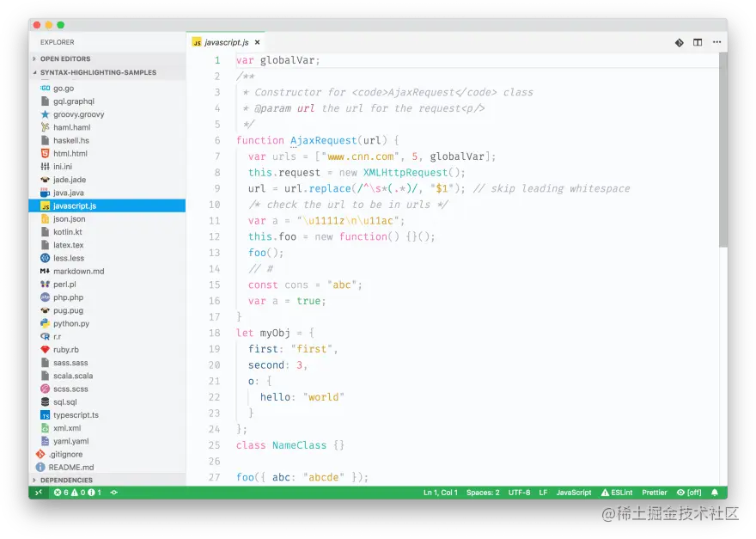
Task: Click the sync icon in the status bar
Action: click(x=114, y=493)
